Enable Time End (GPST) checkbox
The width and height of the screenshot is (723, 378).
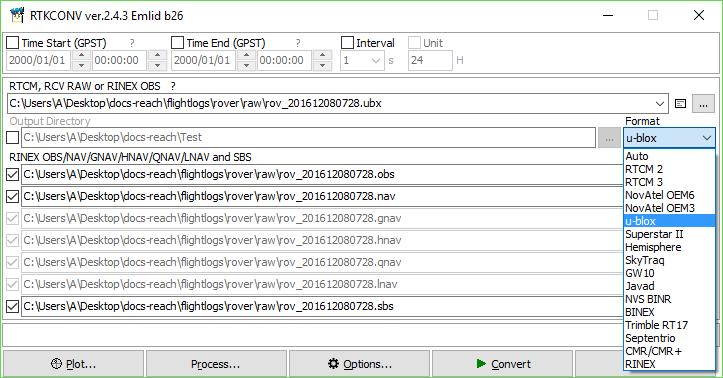(x=178, y=43)
